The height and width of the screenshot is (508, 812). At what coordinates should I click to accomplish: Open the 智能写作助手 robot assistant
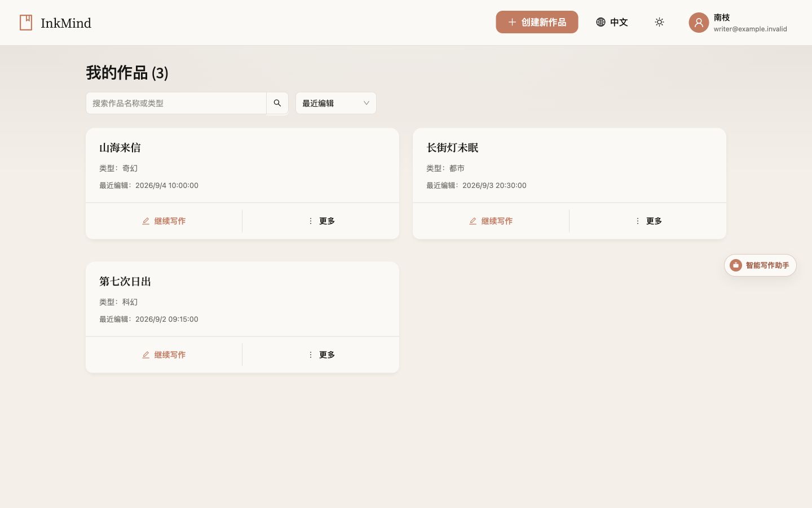coord(760,265)
